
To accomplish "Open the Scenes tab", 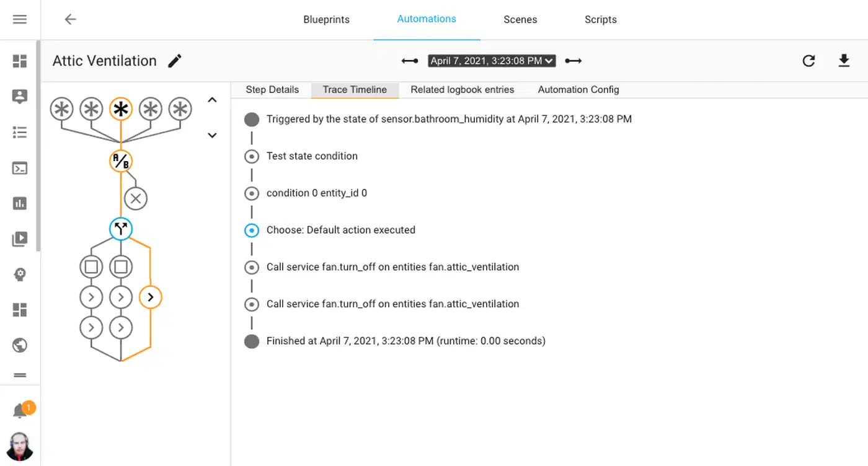I will pyautogui.click(x=520, y=19).
